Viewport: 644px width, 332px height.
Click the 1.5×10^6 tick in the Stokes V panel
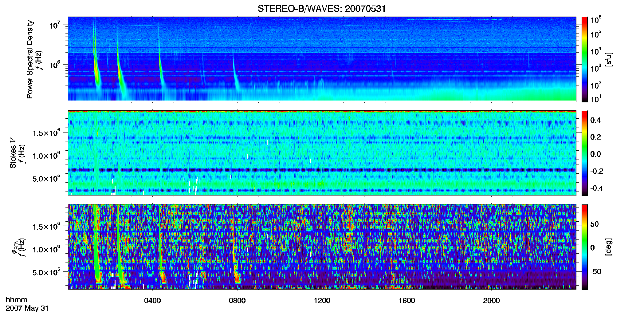coord(46,132)
